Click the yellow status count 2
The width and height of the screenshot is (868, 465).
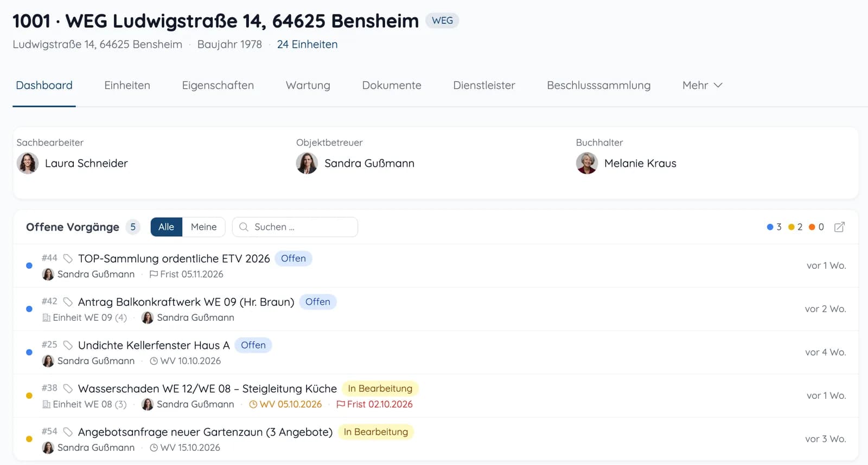coord(795,227)
